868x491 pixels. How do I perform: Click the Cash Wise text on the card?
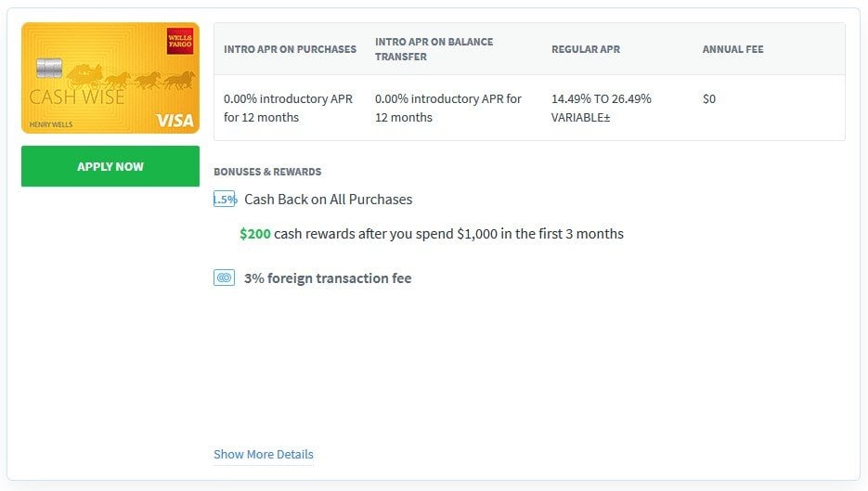pyautogui.click(x=76, y=97)
